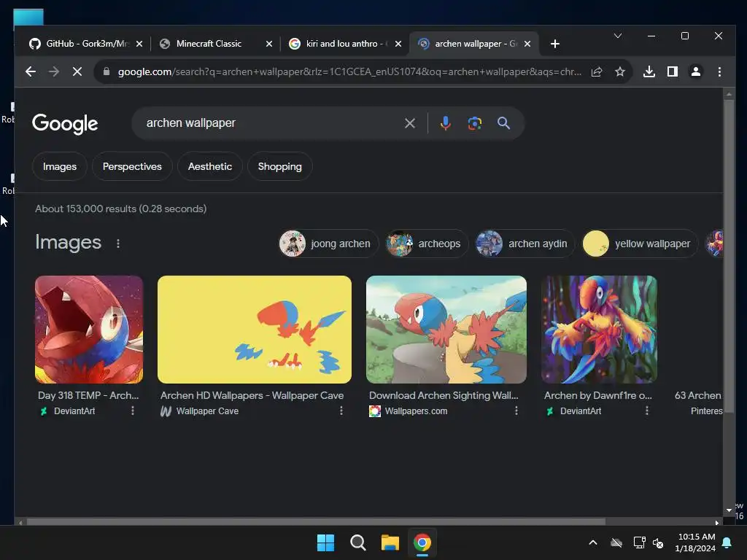Close the GitHub tab
Screen dimensions: 747x560
click(139, 44)
